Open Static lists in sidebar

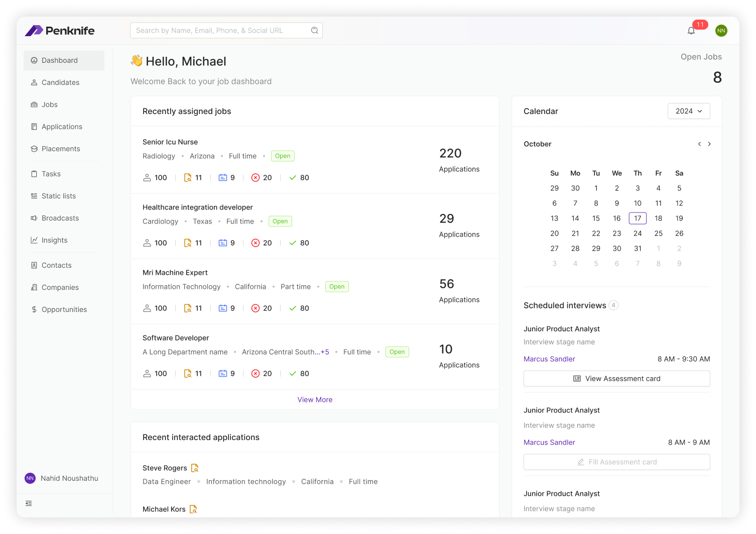tap(64, 196)
